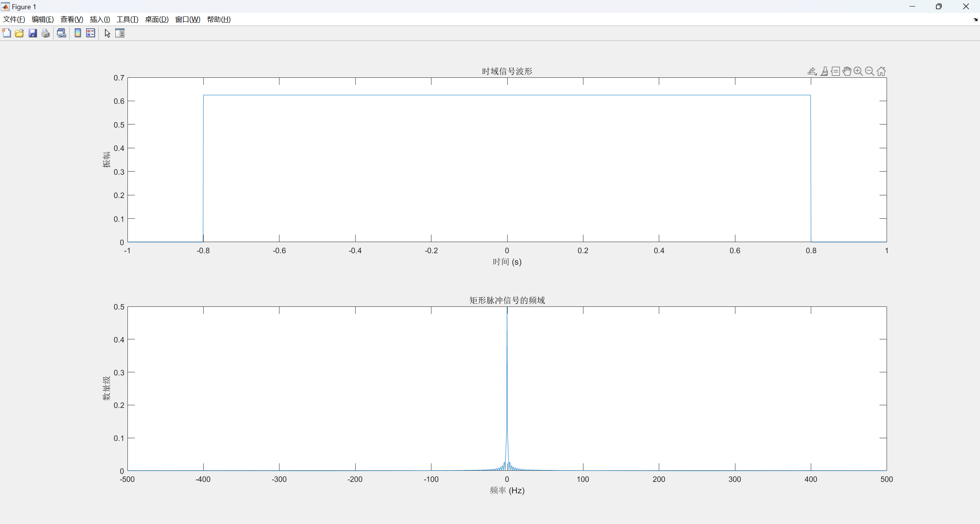Save the figure with the floppy icon
Viewport: 980px width, 524px height.
(x=33, y=33)
